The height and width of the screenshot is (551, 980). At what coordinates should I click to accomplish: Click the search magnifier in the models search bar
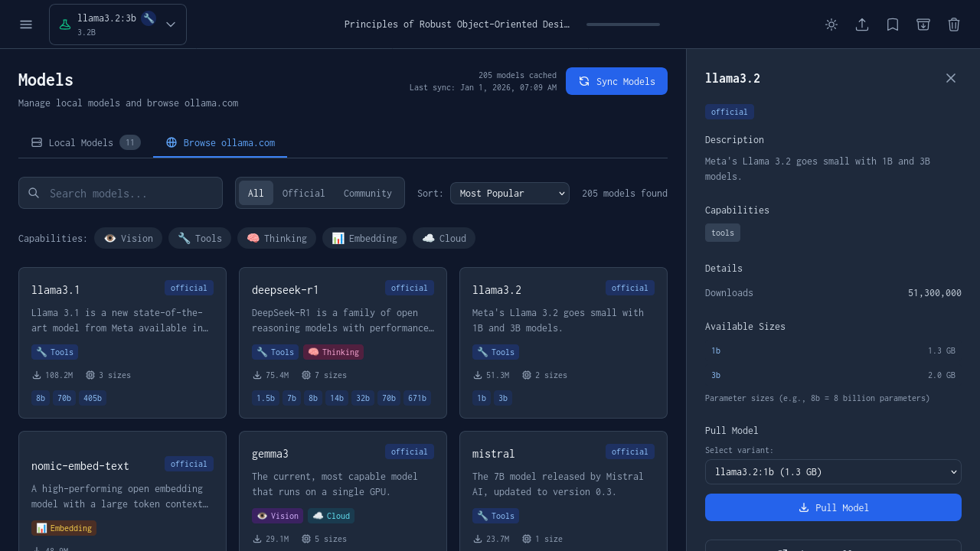pos(34,193)
